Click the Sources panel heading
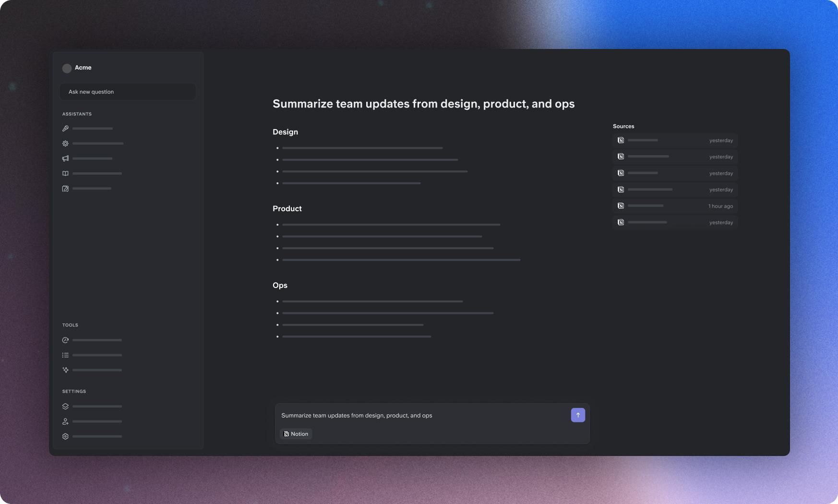Viewport: 838px width, 504px height. coord(623,126)
